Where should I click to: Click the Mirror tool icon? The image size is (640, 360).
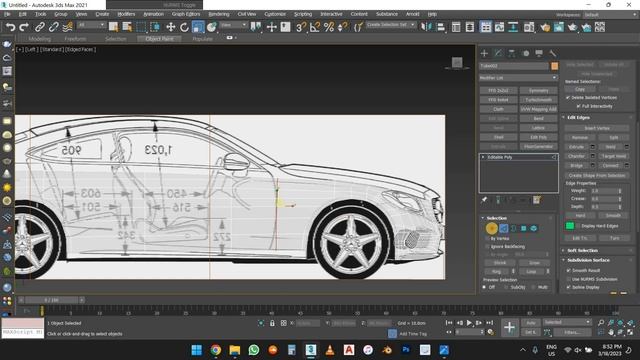click(x=426, y=27)
